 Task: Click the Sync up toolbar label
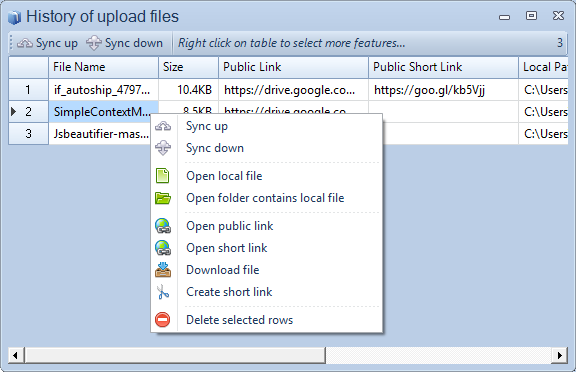tap(57, 43)
